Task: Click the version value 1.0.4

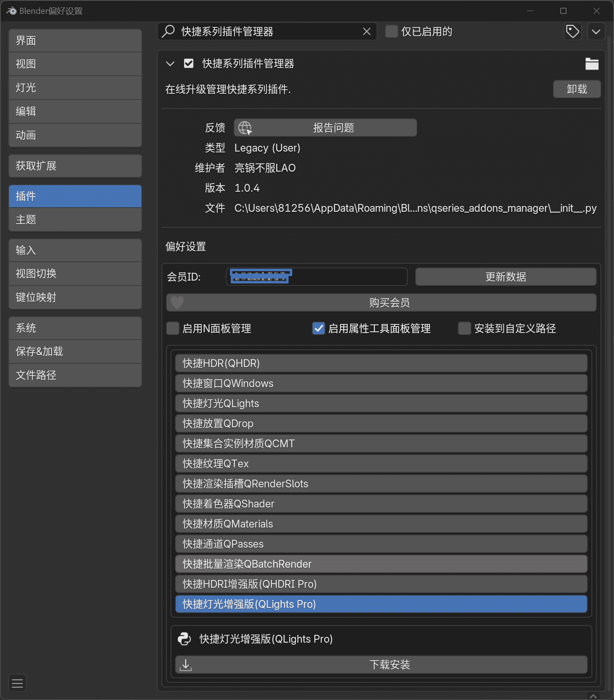Action: pyautogui.click(x=247, y=188)
